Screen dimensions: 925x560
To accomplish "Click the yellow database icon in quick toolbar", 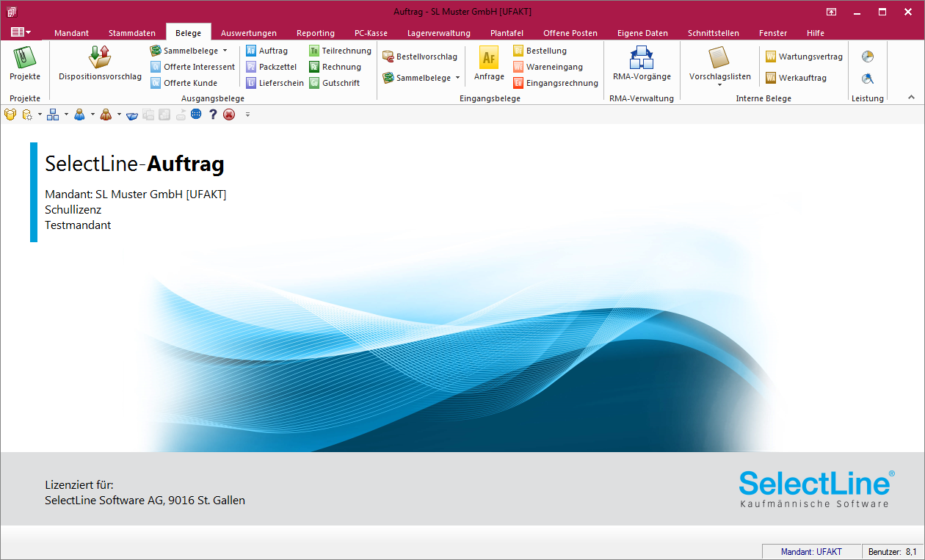I will pyautogui.click(x=10, y=114).
